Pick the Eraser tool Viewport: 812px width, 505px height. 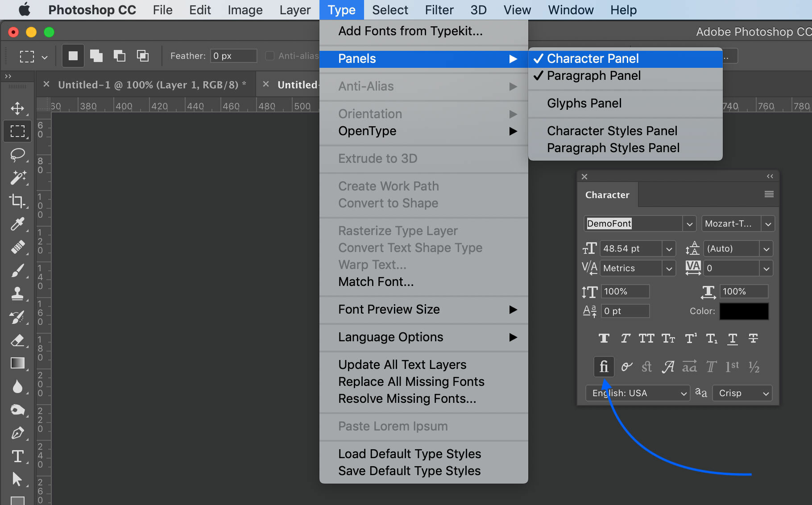pyautogui.click(x=17, y=340)
